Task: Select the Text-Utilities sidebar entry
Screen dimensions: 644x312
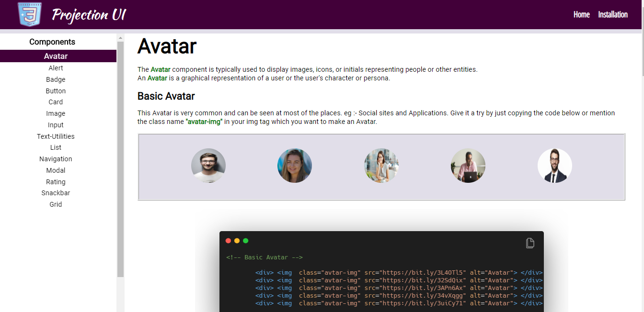Action: [x=56, y=136]
